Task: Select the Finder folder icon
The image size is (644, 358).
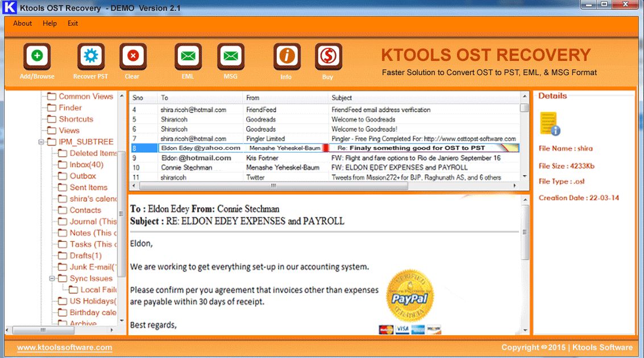Action: click(x=52, y=108)
